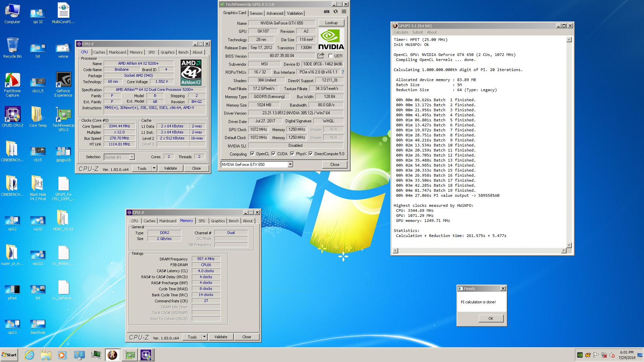Click the GPU-Z taskbar button
The image size is (644, 362).
[x=130, y=355]
